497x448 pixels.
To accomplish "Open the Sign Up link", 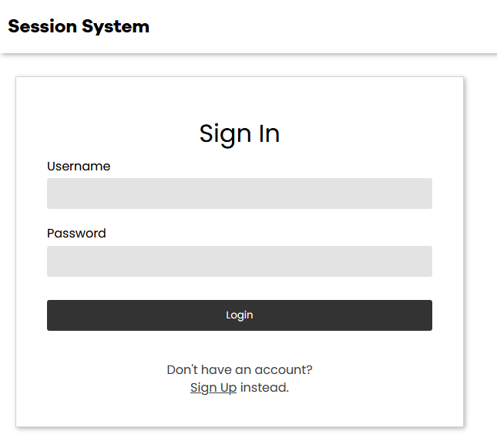I will tap(213, 388).
